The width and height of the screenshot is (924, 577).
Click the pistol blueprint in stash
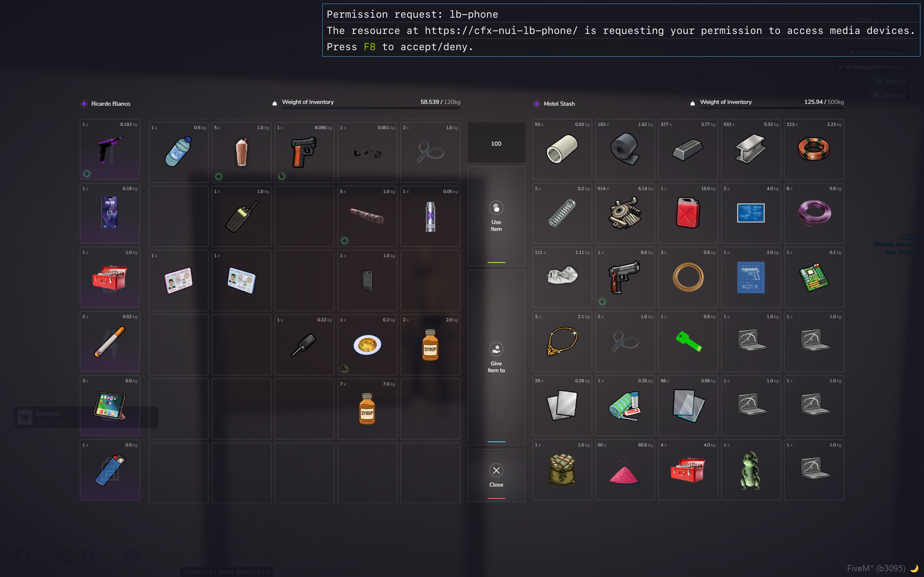[x=750, y=277]
